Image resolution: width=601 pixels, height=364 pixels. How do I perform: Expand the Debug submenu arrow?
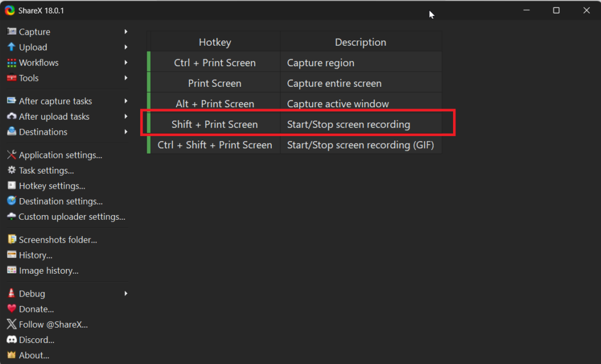pyautogui.click(x=126, y=294)
